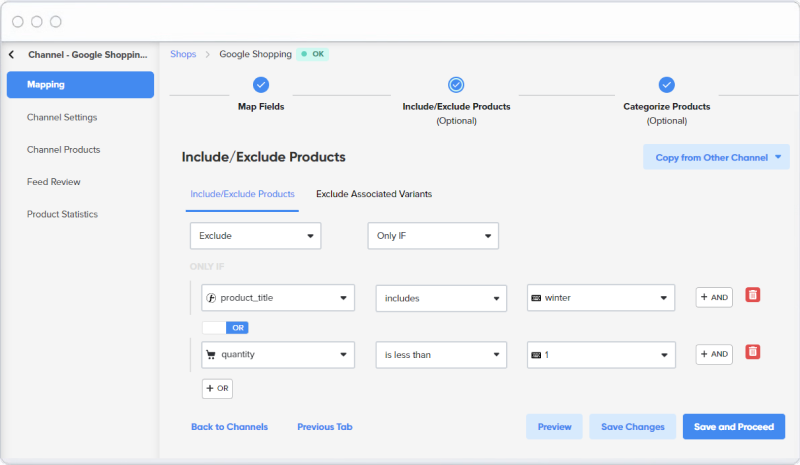Screen dimensions: 800x465
Task: Click the Categorize Products step checkmark
Action: point(666,85)
